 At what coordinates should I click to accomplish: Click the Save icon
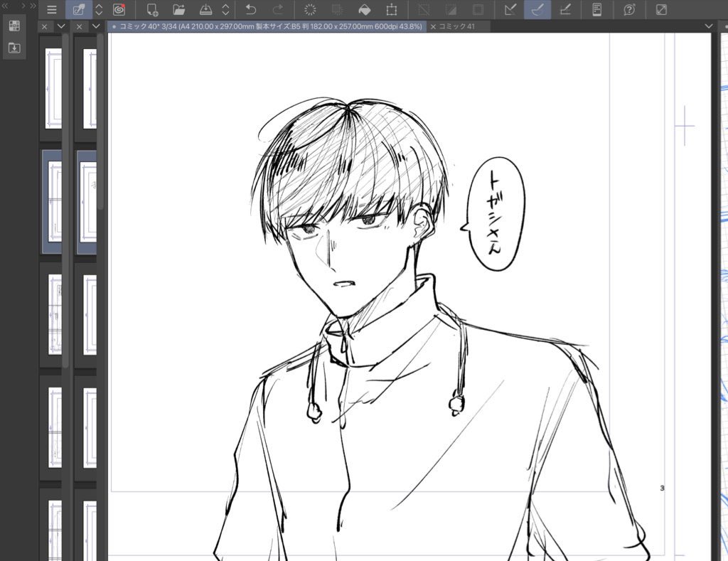205,10
